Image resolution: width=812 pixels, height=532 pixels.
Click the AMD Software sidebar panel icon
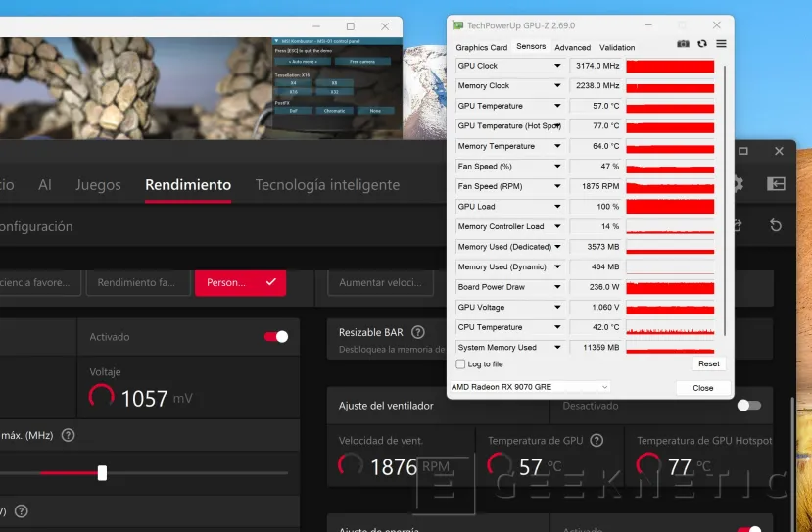[x=776, y=183]
